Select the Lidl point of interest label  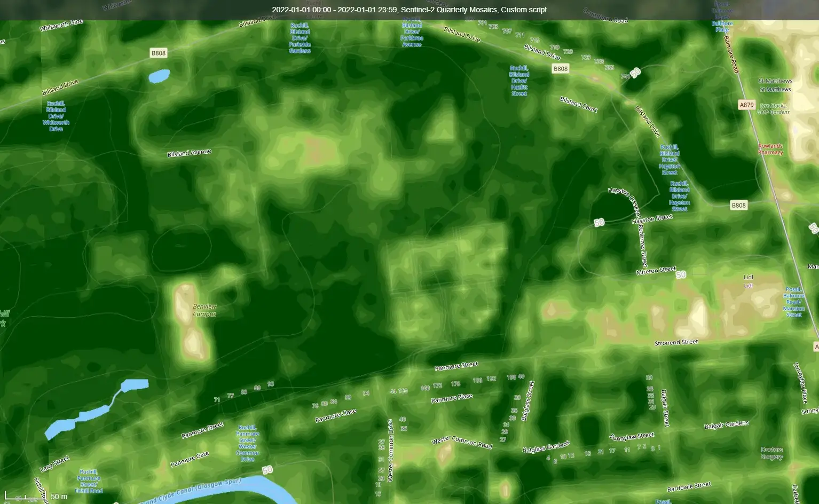tap(747, 277)
